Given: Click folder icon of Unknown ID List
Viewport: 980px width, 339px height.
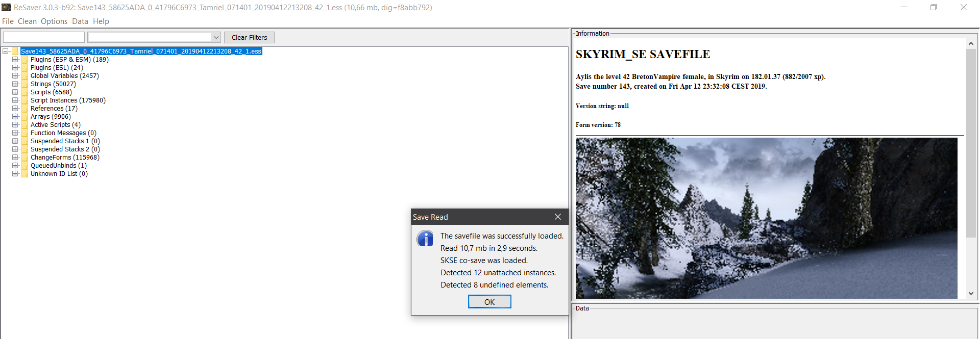Looking at the screenshot, I should (x=25, y=173).
